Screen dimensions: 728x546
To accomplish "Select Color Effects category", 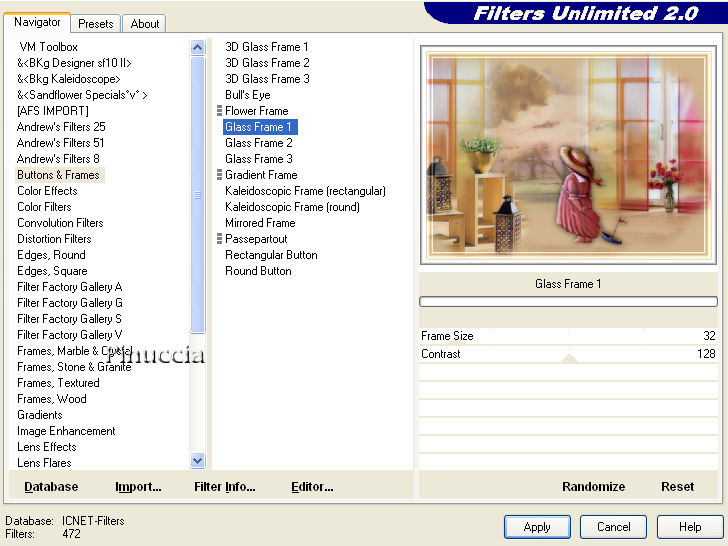I will [47, 191].
